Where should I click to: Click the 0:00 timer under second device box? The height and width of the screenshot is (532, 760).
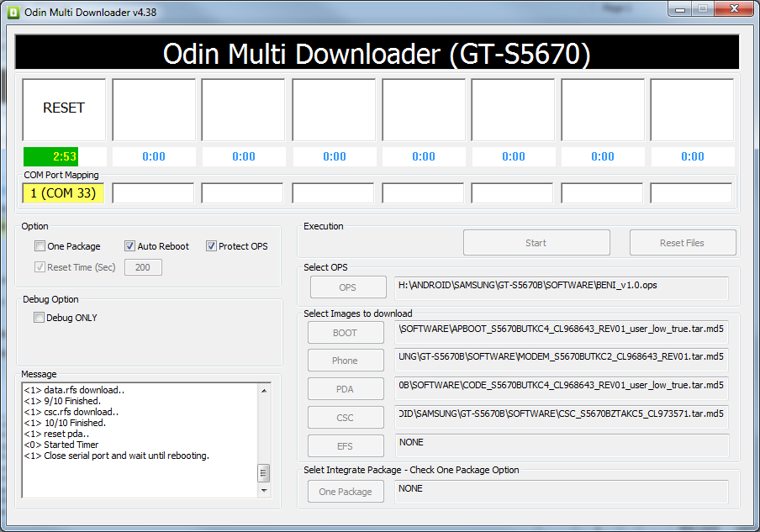click(154, 156)
